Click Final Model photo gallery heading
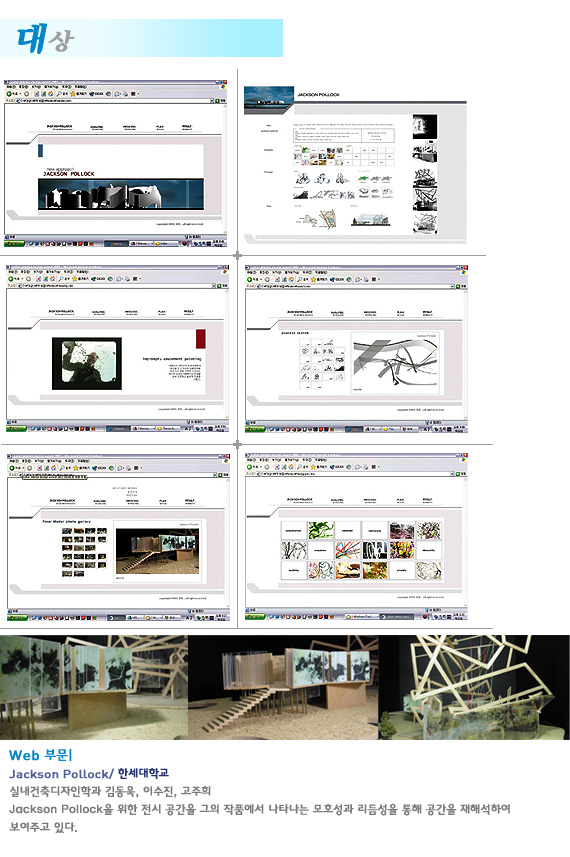 tap(66, 521)
